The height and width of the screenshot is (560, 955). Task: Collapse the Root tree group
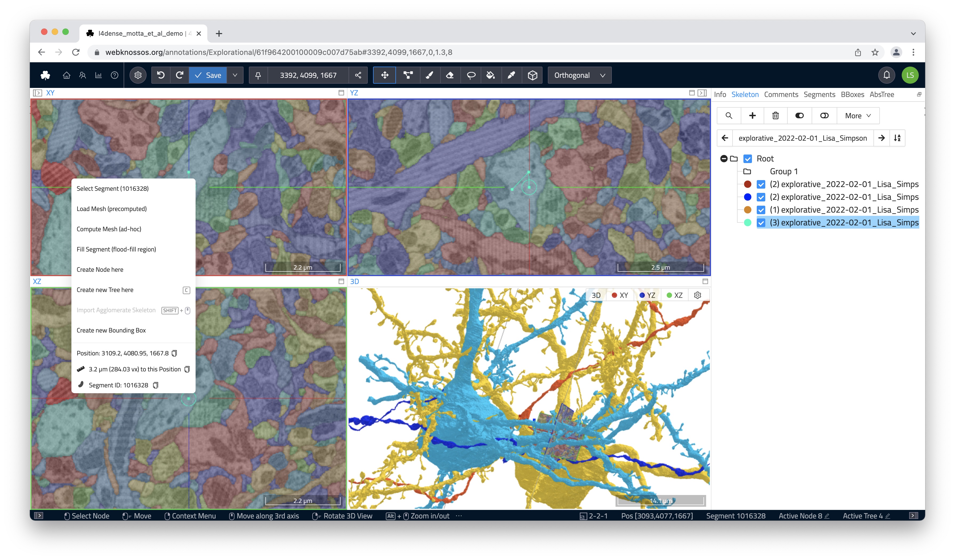(x=723, y=158)
